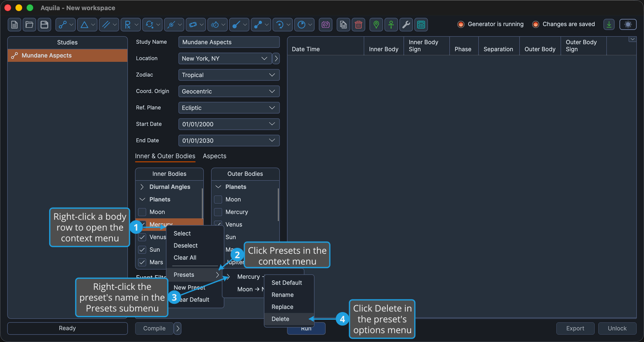Click the Compile button
Screen dimensions: 644x342
coord(154,328)
